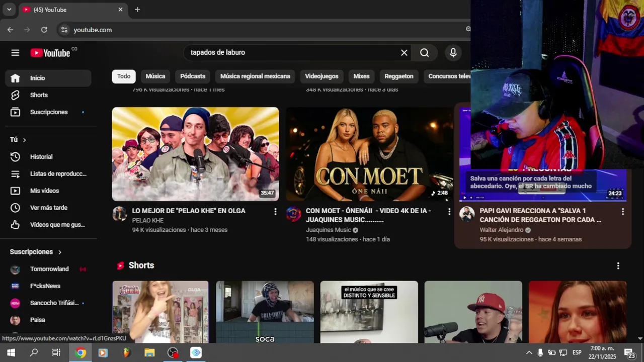Open Mis vídeos in the sidebar

pyautogui.click(x=48, y=191)
